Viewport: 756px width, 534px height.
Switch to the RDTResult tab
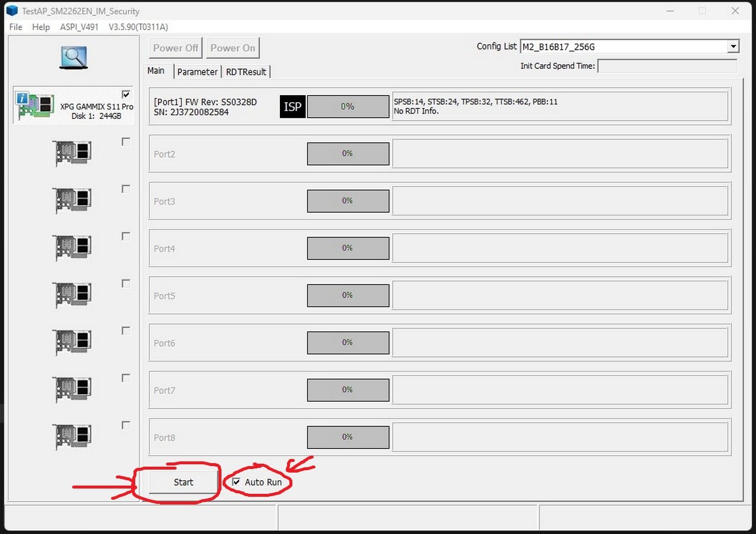[246, 71]
